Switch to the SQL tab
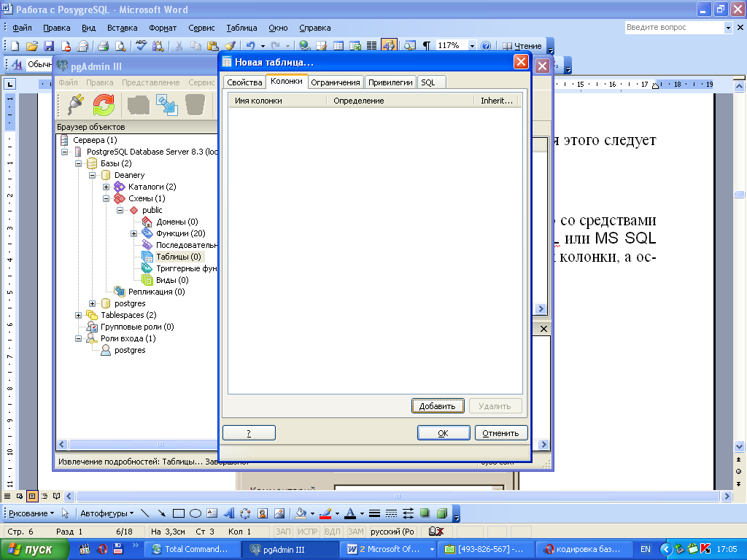747x560 pixels. 432,82
